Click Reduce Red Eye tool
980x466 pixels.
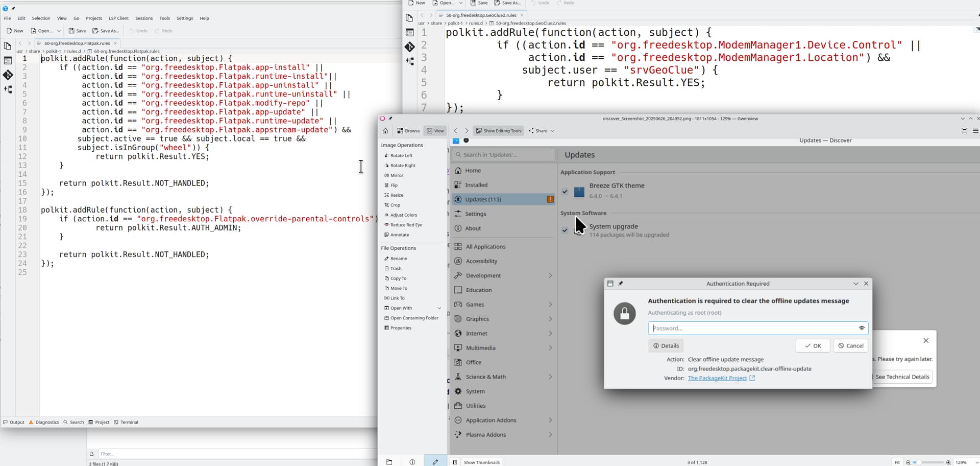pos(406,225)
